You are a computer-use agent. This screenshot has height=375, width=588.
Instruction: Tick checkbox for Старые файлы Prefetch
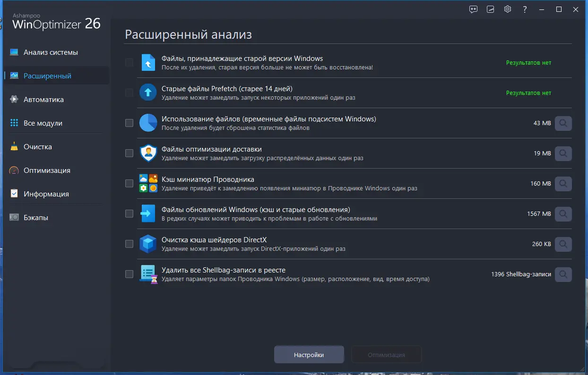(129, 93)
